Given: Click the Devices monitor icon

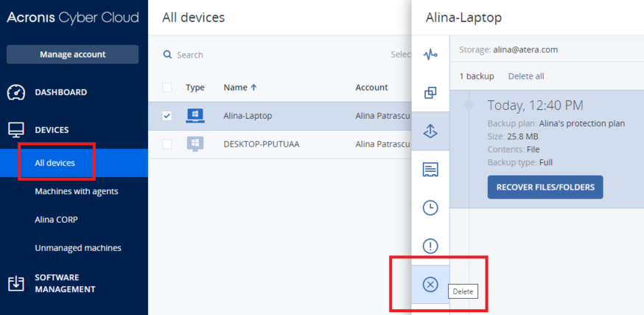Looking at the screenshot, I should (x=16, y=130).
